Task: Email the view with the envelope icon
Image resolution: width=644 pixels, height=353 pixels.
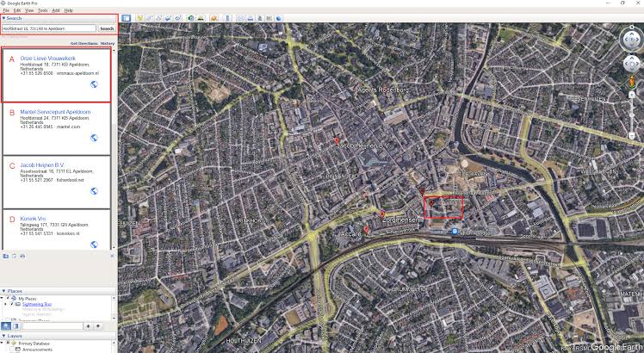Action: pos(241,18)
